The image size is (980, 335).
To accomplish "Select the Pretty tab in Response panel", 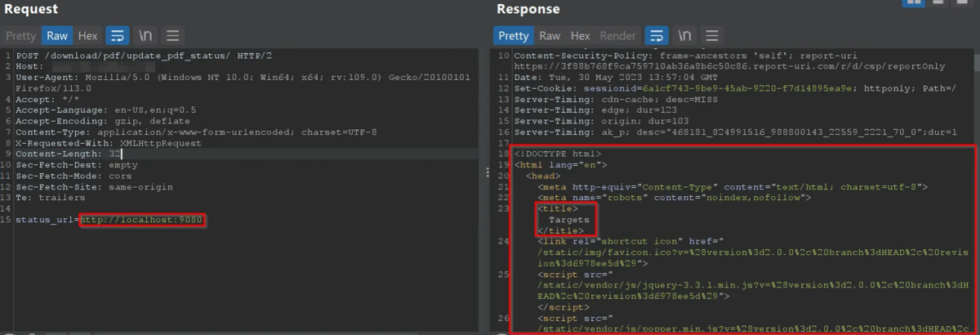I will [x=514, y=36].
